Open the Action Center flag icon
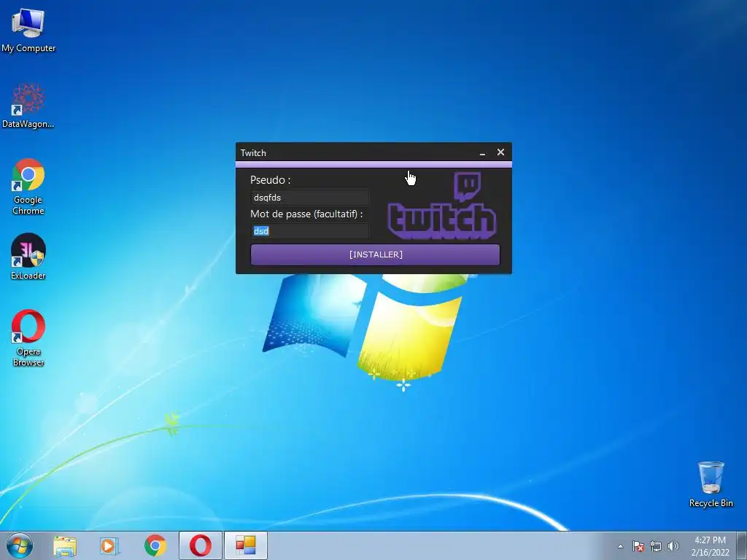Viewport: 747px width, 560px height. coord(638,546)
